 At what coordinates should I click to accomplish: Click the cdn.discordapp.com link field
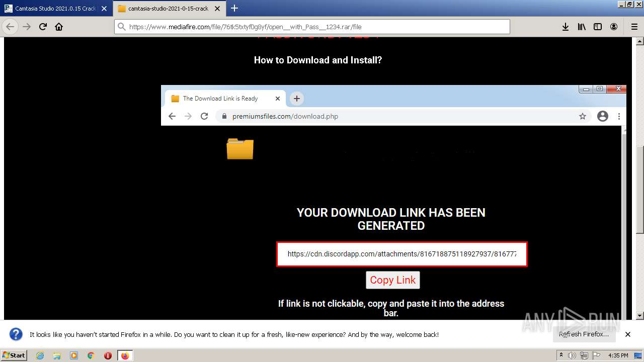402,254
